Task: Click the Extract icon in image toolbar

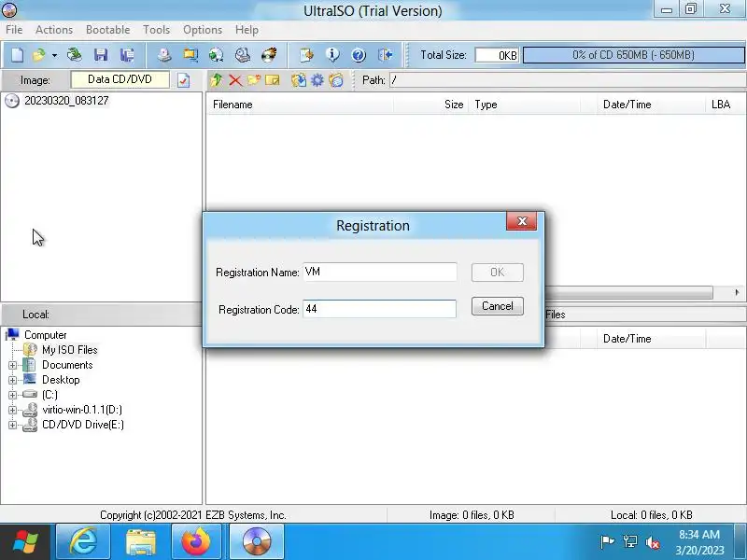Action: 299,80
